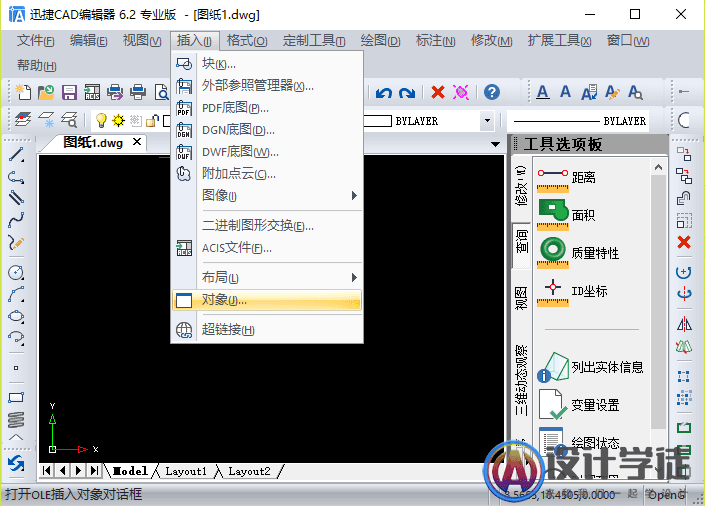Choose DWF底图 in the Insert menu
Image resolution: width=706 pixels, height=506 pixels.
(x=267, y=152)
